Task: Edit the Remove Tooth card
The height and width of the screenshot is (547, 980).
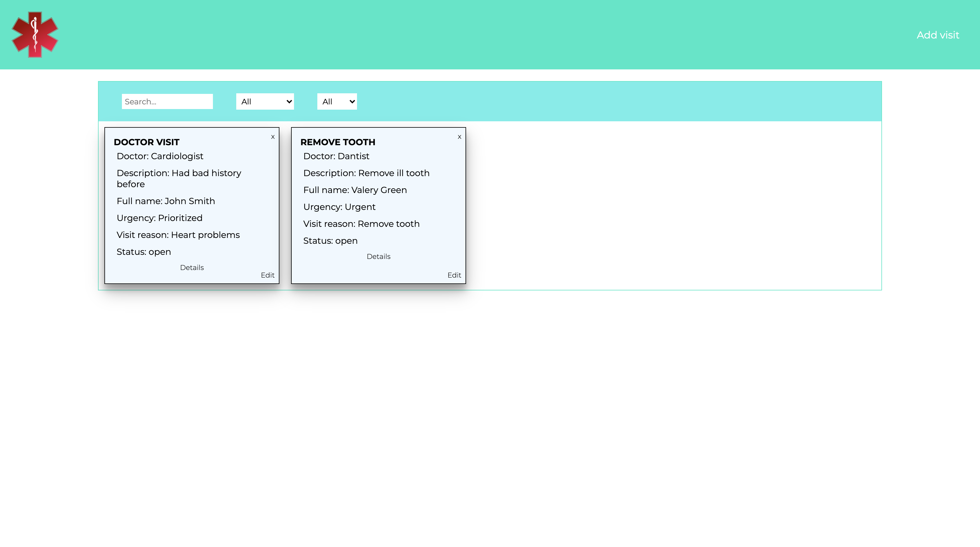Action: [454, 275]
